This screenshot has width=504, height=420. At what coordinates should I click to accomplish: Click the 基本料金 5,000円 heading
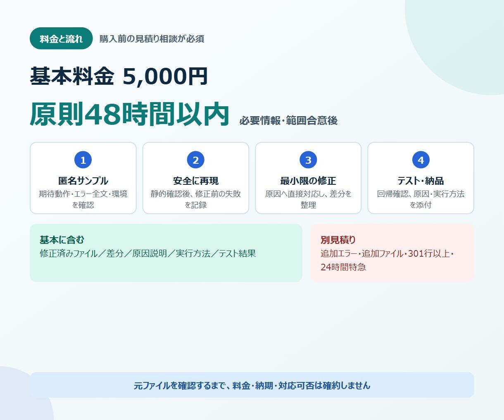tap(119, 76)
